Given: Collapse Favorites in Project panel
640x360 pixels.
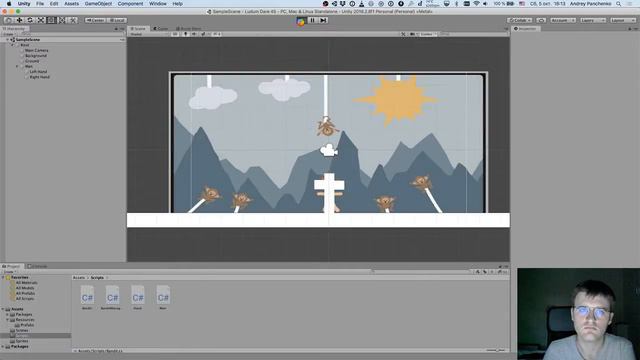Looking at the screenshot, I should point(3,278).
